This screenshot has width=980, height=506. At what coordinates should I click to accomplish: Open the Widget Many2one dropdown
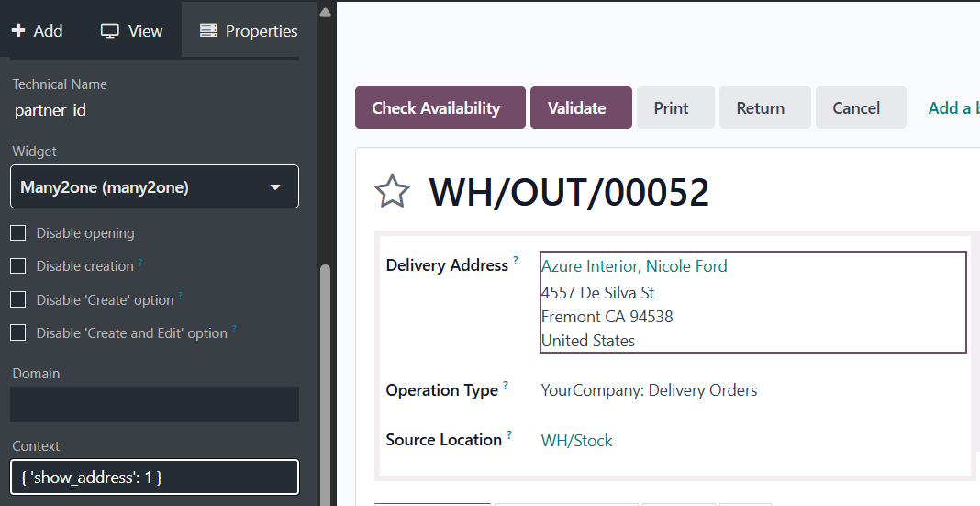pyautogui.click(x=154, y=186)
